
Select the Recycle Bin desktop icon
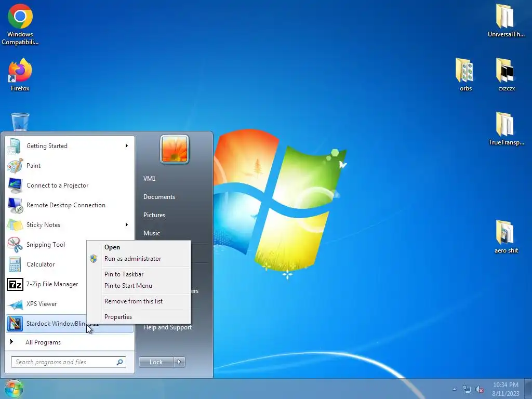pos(20,122)
